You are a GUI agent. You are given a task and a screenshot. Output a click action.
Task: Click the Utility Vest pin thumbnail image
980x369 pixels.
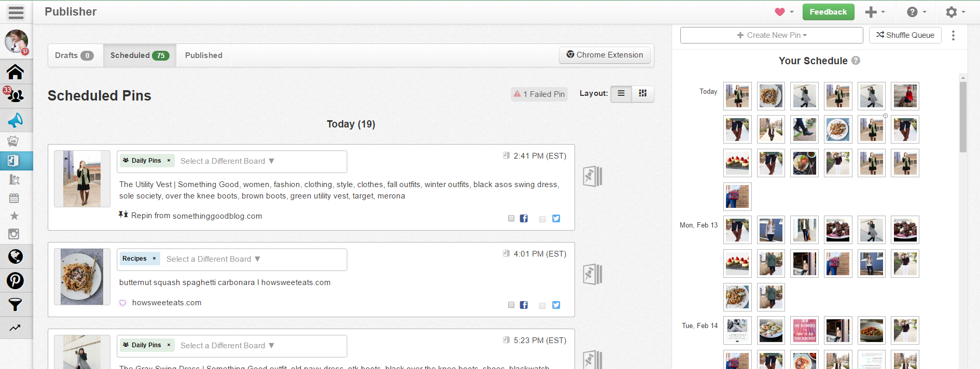click(x=82, y=179)
